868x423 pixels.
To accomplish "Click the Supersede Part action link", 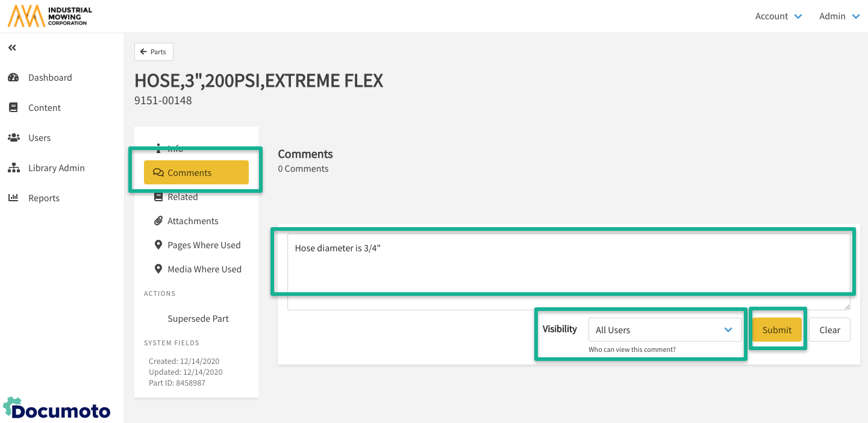I will [x=198, y=319].
